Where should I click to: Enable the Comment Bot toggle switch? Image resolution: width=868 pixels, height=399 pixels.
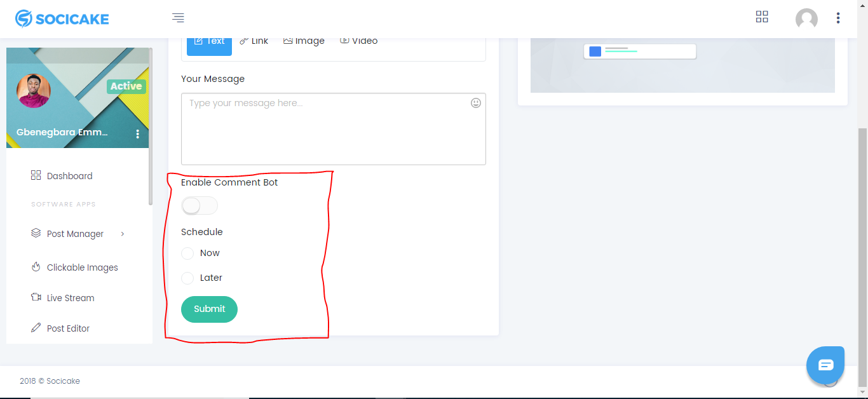click(200, 206)
